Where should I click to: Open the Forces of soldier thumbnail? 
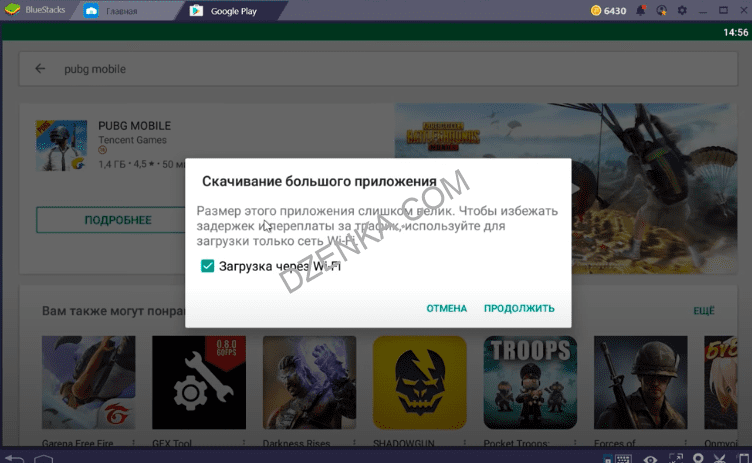tap(640, 382)
